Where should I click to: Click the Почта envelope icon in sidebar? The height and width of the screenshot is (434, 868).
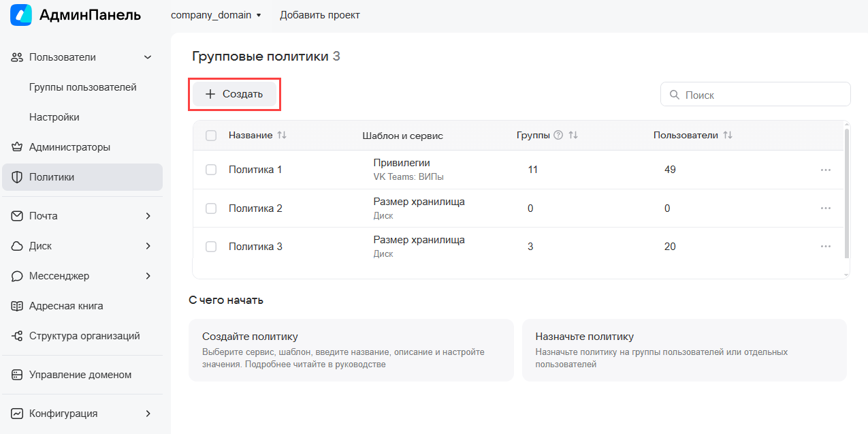click(18, 216)
